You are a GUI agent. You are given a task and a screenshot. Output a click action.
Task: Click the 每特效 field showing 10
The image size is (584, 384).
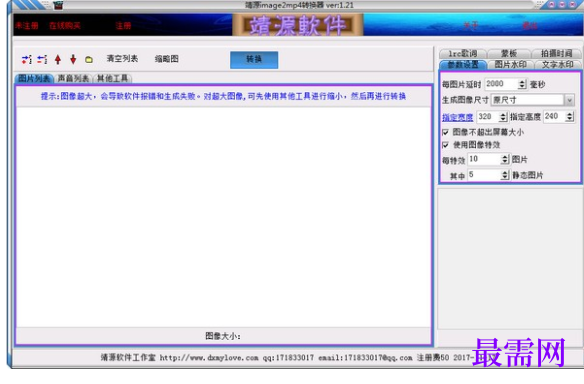pyautogui.click(x=484, y=159)
